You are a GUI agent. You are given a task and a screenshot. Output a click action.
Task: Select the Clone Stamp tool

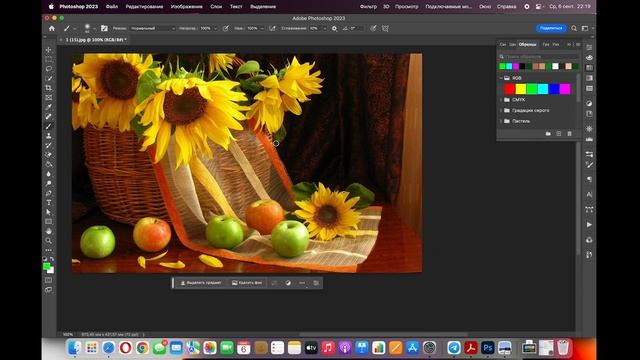click(x=49, y=136)
